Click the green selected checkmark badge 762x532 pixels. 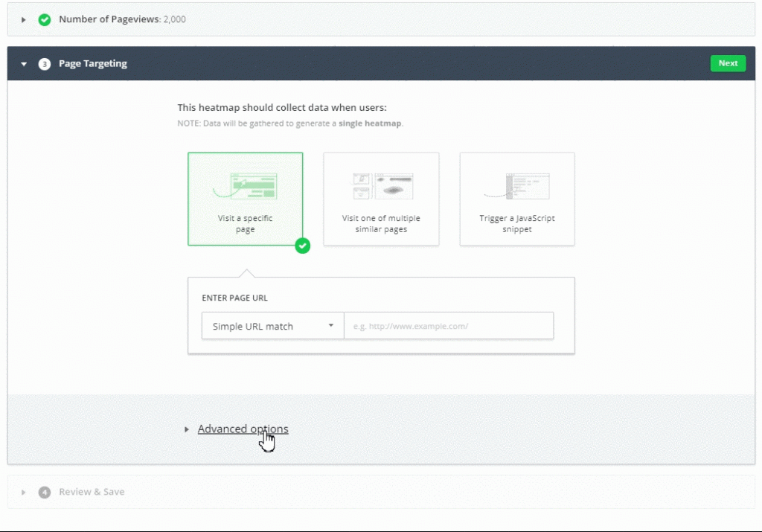(302, 246)
